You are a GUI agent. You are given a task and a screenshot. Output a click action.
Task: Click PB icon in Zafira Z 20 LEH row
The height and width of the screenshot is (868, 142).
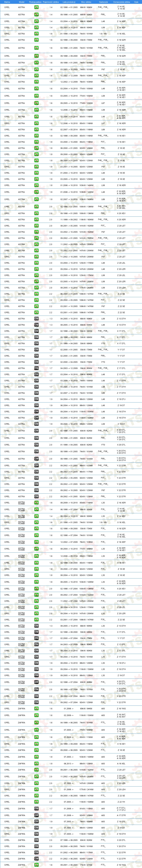36,789
